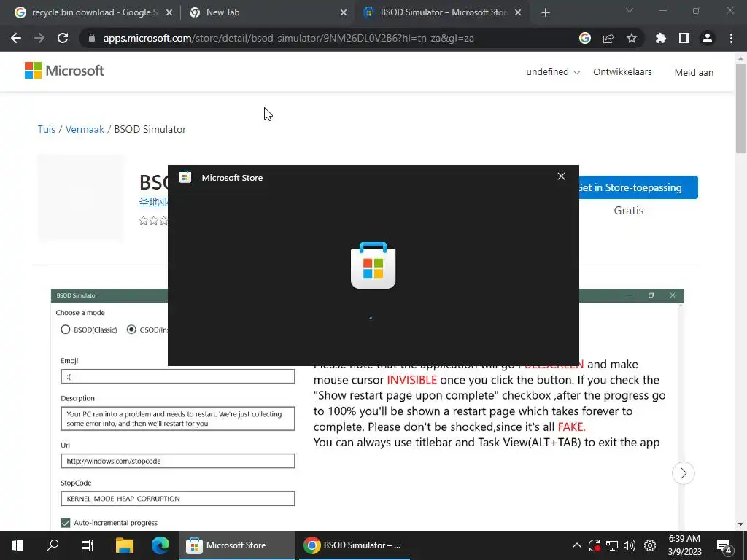Open the Chrome profile avatar icon
This screenshot has height=560, width=747.
[x=708, y=38]
